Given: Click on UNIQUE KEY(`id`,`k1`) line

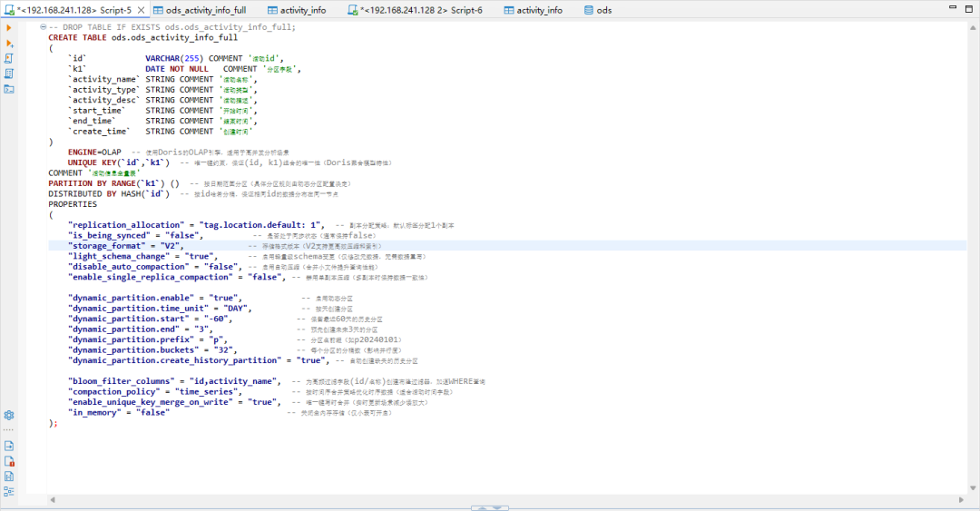Looking at the screenshot, I should point(119,162).
